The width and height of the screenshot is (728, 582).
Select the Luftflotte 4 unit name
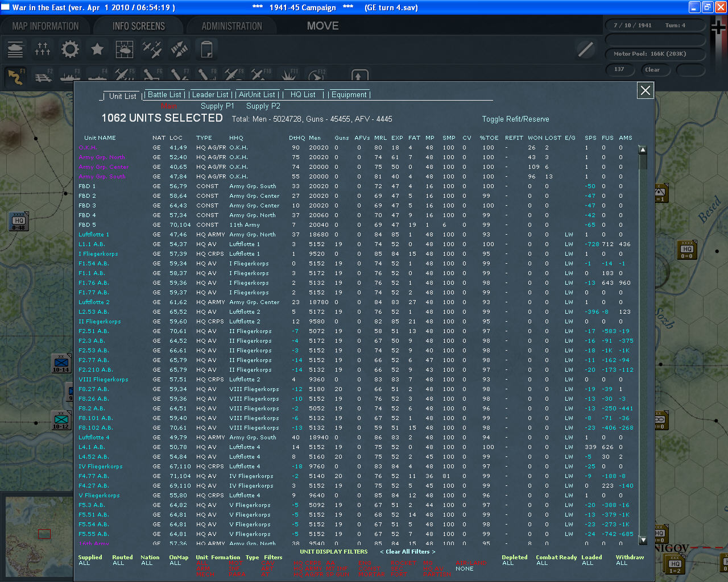[x=94, y=438]
